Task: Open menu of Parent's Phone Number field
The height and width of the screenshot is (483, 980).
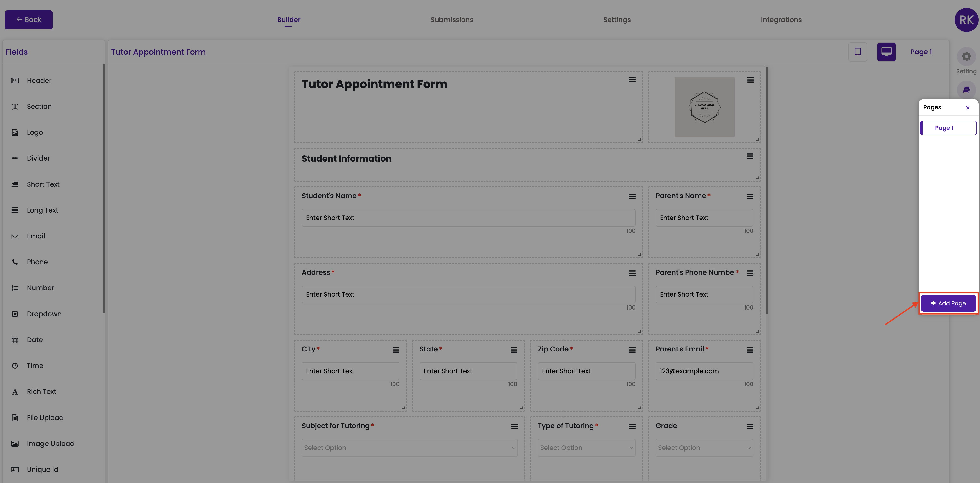Action: (750, 273)
